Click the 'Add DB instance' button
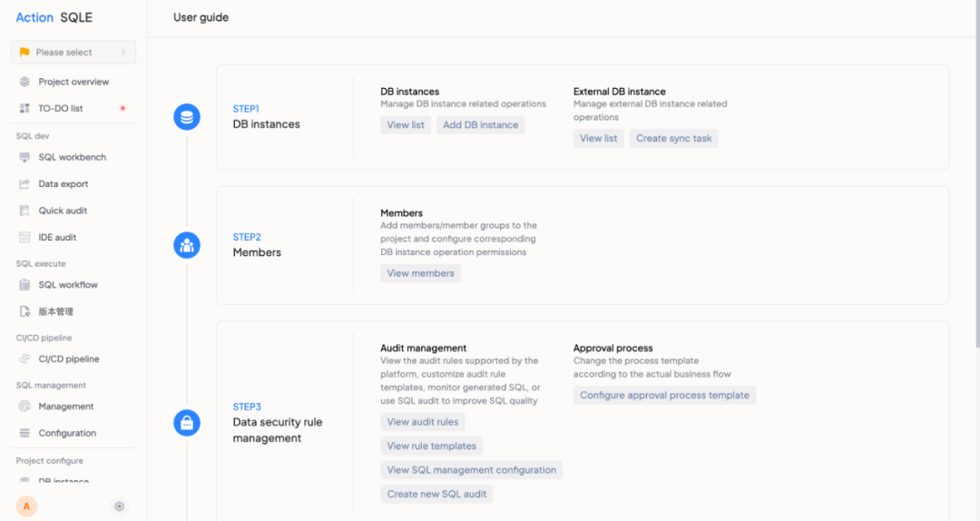980x521 pixels. pos(481,125)
